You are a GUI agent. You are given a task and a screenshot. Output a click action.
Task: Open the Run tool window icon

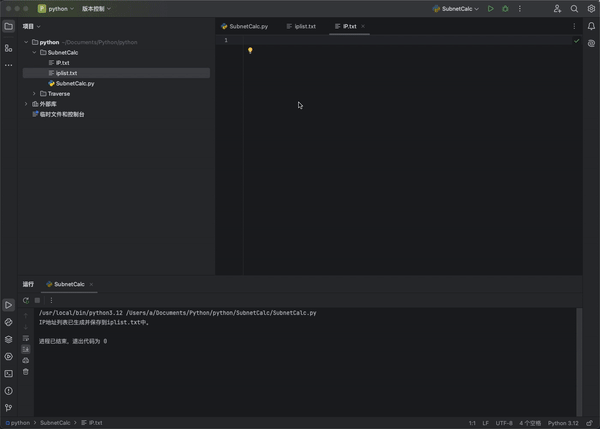[x=8, y=305]
